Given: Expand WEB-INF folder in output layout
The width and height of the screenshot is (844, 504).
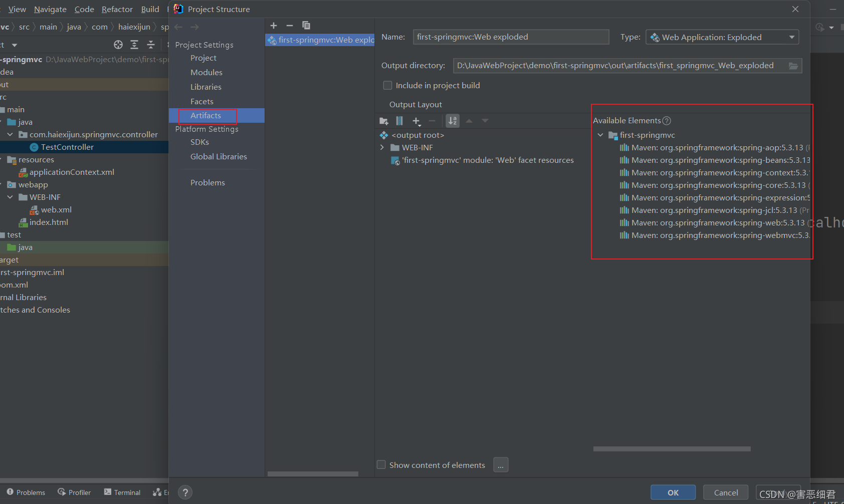Looking at the screenshot, I should coord(382,148).
